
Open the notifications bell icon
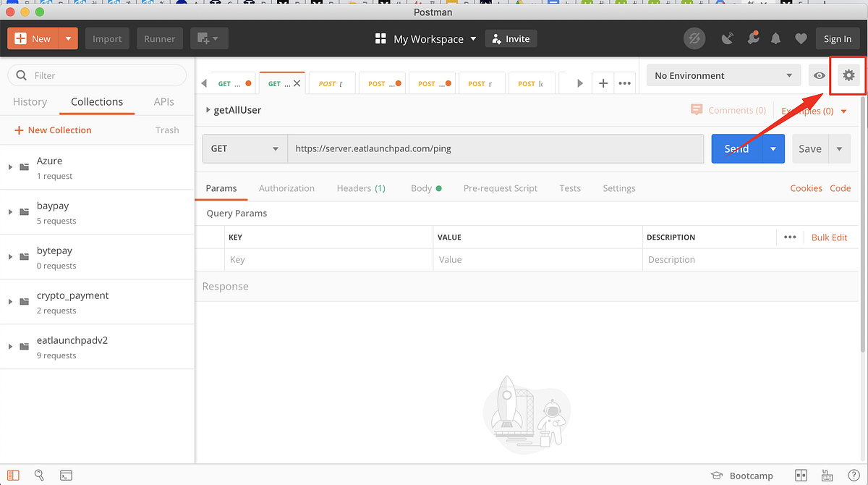pyautogui.click(x=776, y=38)
